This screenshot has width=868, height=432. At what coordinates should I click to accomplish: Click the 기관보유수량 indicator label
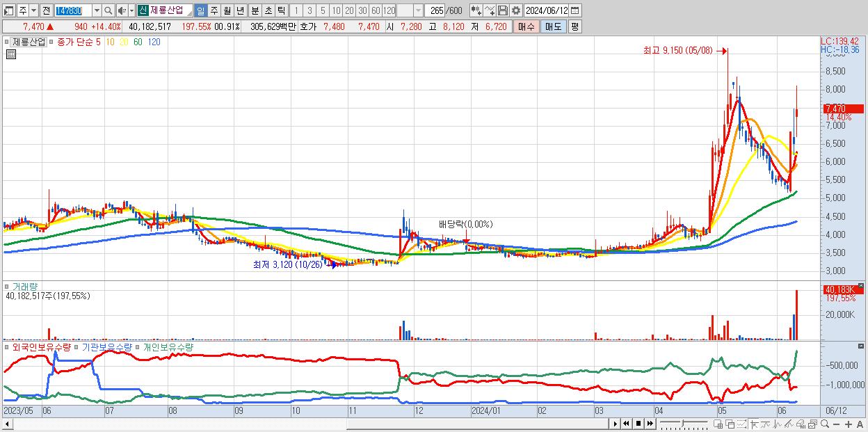point(106,346)
